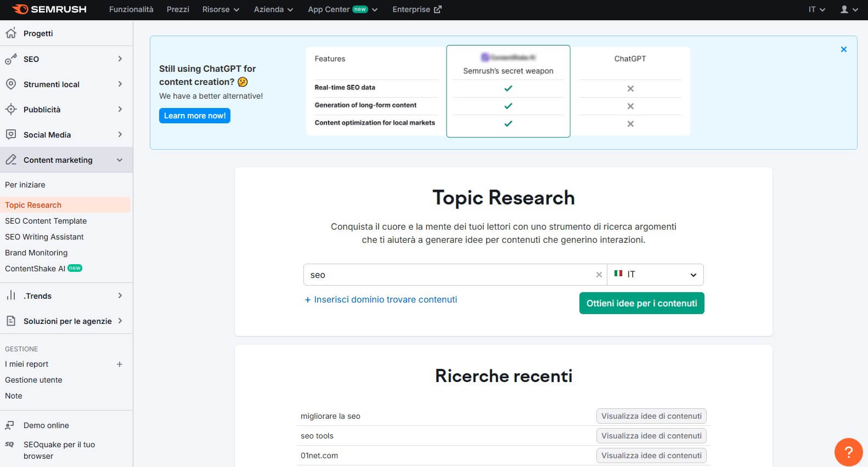Click Soluzioni per le agenzie document icon
Viewport: 868px width, 467px height.
pos(10,321)
